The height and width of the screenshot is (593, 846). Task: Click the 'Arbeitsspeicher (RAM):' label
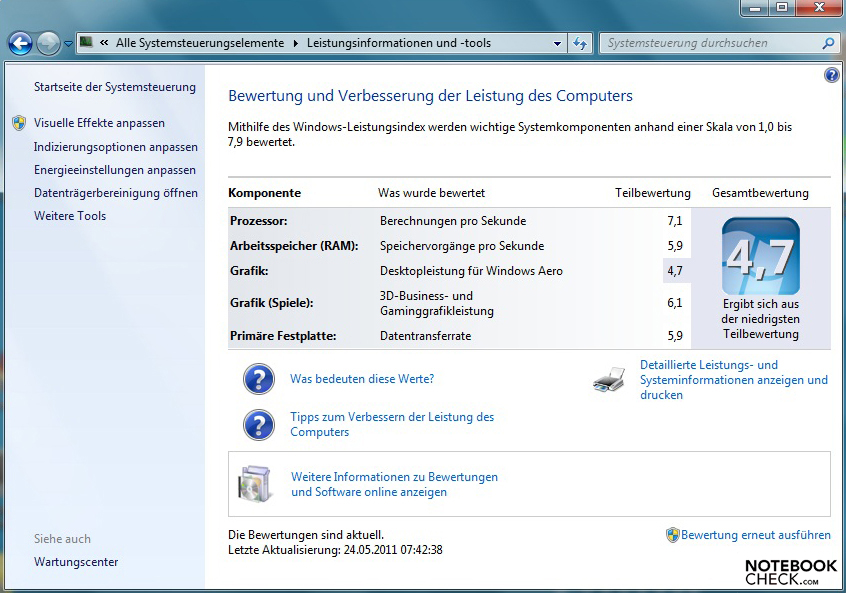(x=294, y=246)
